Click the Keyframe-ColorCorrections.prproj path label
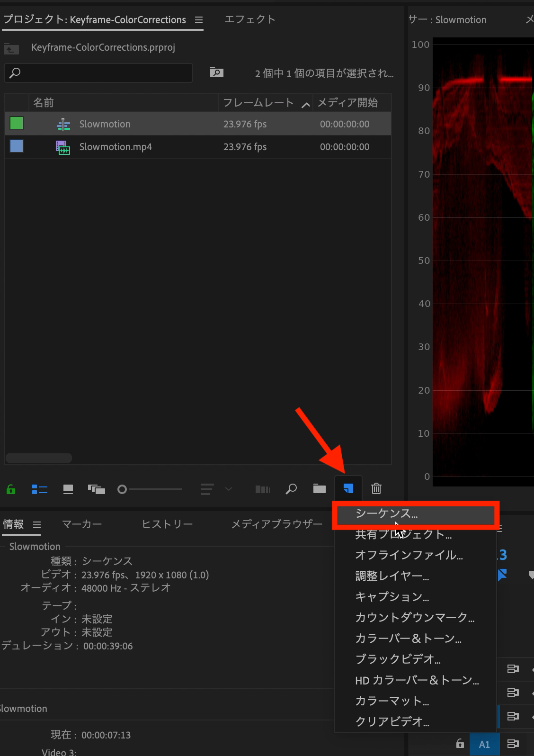The image size is (534, 756). pyautogui.click(x=103, y=47)
